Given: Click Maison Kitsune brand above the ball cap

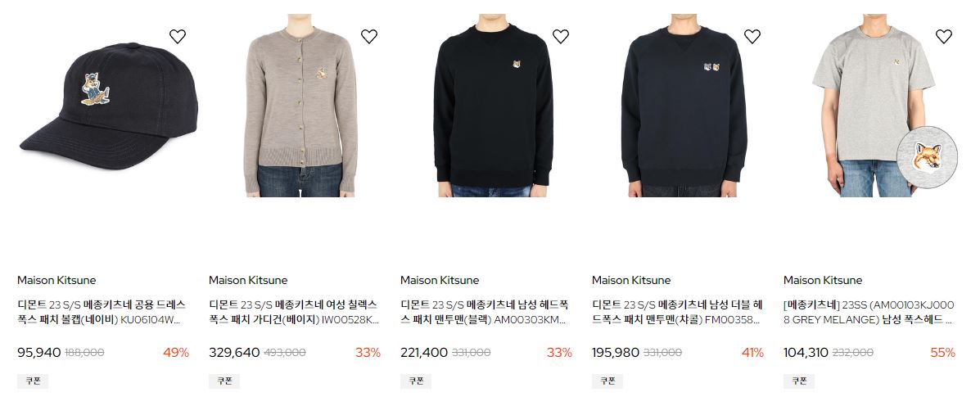Looking at the screenshot, I should coord(56,280).
